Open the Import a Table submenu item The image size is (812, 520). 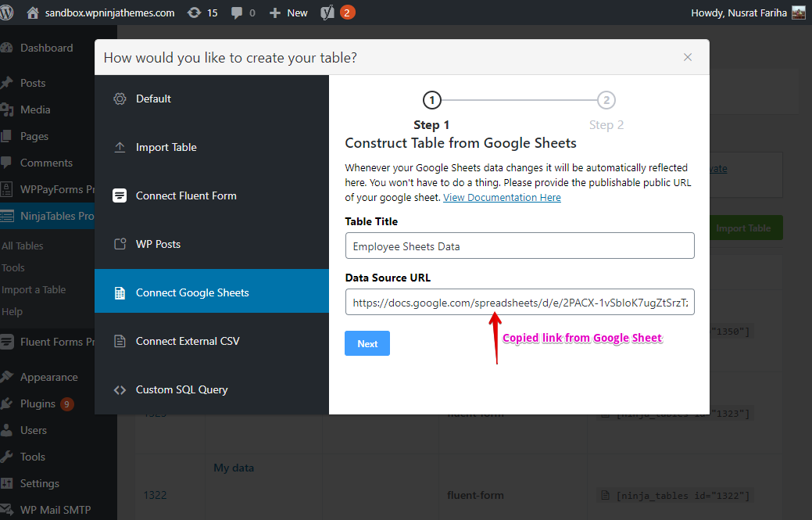[34, 289]
